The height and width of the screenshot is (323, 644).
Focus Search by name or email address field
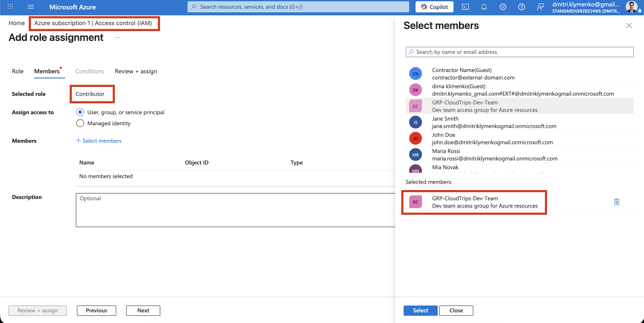tap(520, 52)
